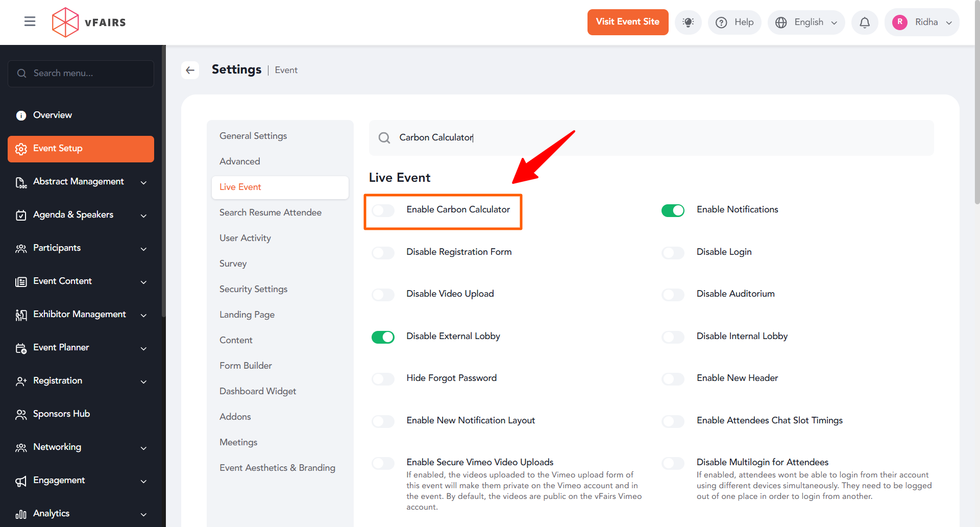Viewport: 980px width, 527px height.
Task: Switch to the Security Settings tab
Action: 253,289
